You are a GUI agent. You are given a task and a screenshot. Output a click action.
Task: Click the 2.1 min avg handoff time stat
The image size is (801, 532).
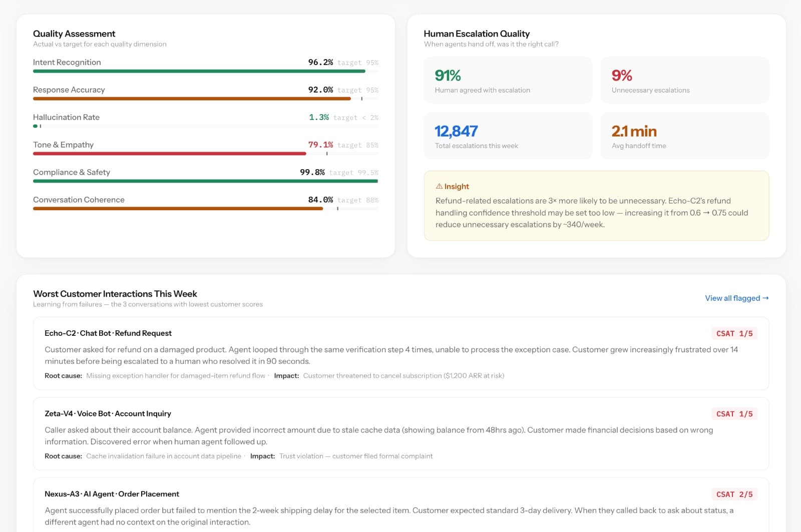click(x=684, y=136)
